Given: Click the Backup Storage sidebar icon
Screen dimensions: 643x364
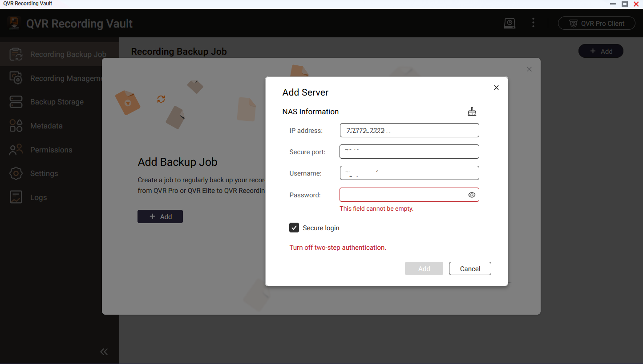Looking at the screenshot, I should (x=16, y=102).
